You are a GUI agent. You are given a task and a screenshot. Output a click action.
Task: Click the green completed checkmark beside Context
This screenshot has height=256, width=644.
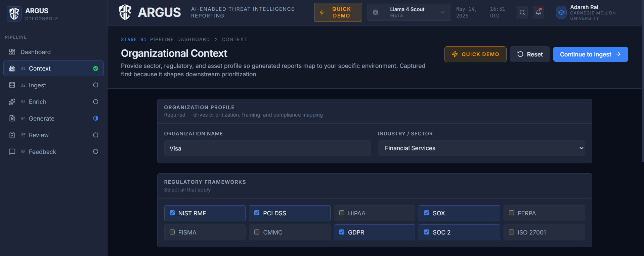[x=96, y=69]
